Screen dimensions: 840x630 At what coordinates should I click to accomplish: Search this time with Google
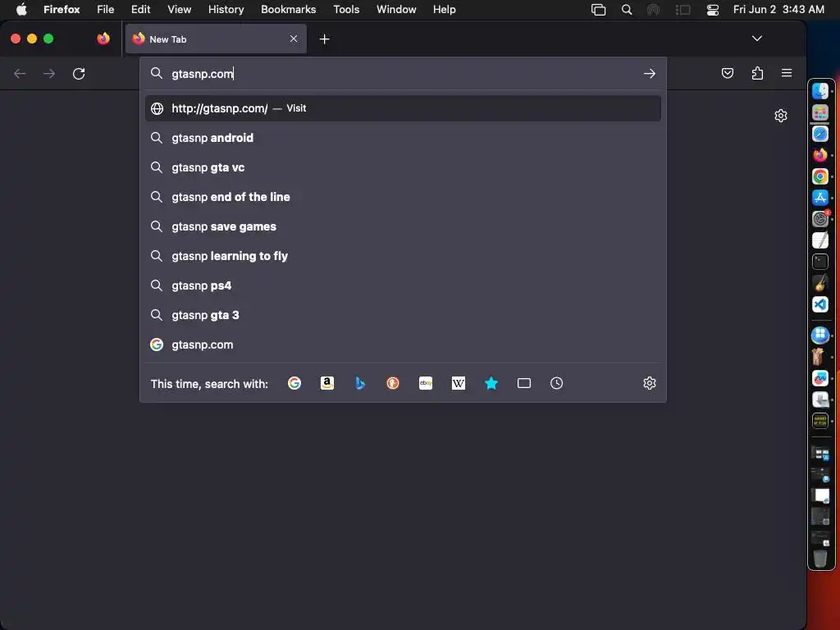[294, 383]
